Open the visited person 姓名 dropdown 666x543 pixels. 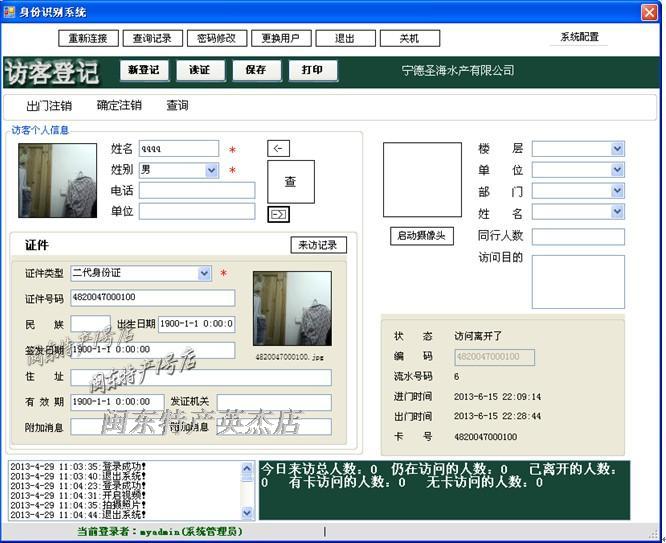(617, 212)
